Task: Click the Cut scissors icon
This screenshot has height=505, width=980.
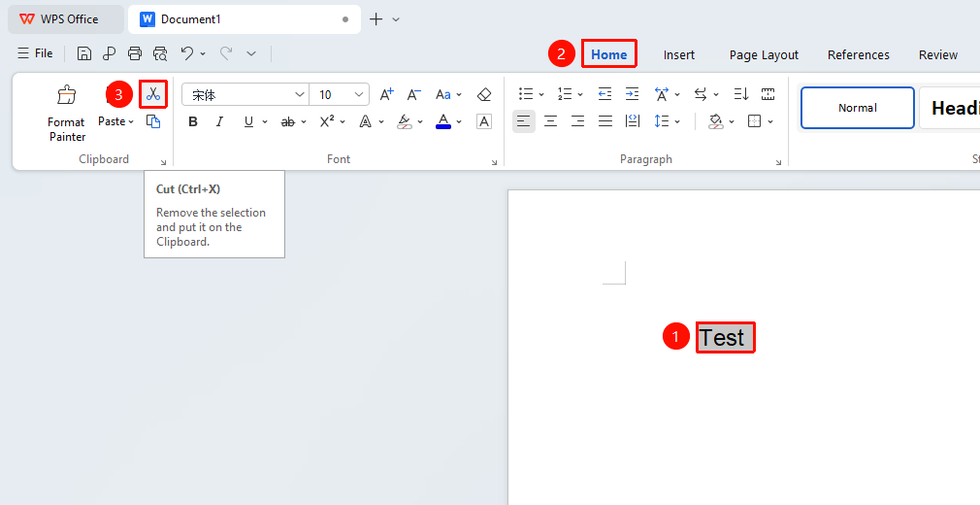Action: 153,94
